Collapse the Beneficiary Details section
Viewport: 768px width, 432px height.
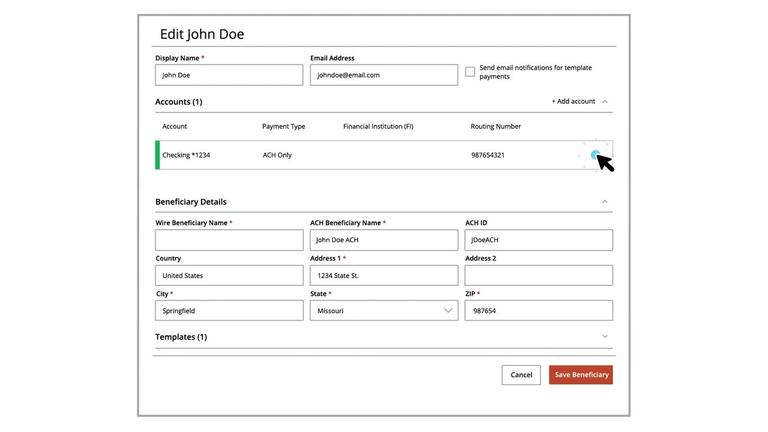(x=605, y=201)
